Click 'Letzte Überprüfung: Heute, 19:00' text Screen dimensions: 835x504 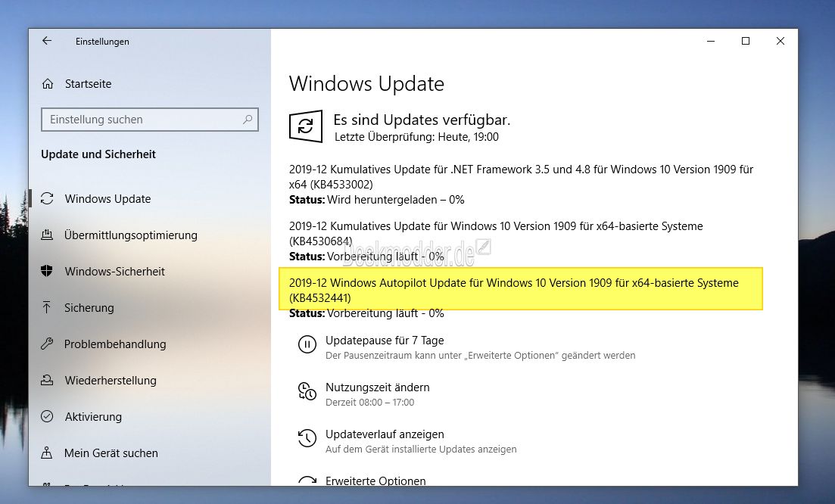[416, 137]
